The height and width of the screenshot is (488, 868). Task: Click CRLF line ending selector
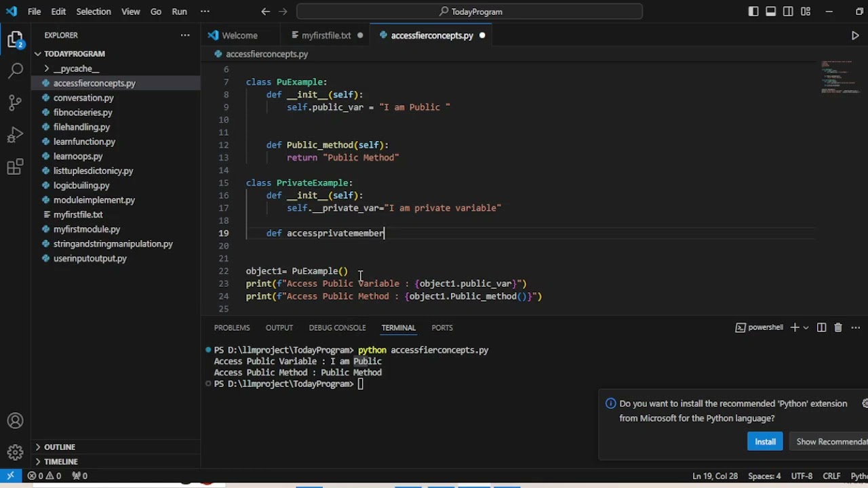point(831,476)
